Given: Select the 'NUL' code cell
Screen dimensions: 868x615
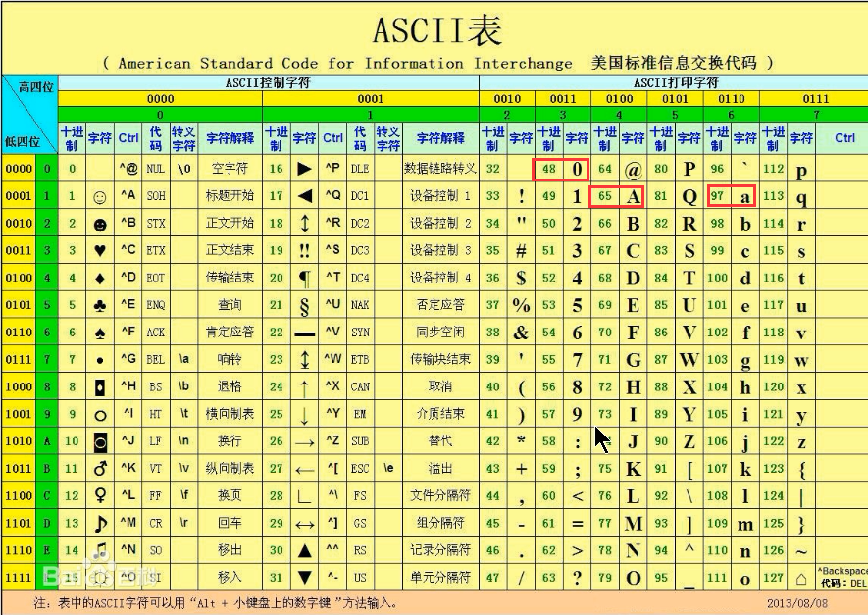Looking at the screenshot, I should (156, 169).
